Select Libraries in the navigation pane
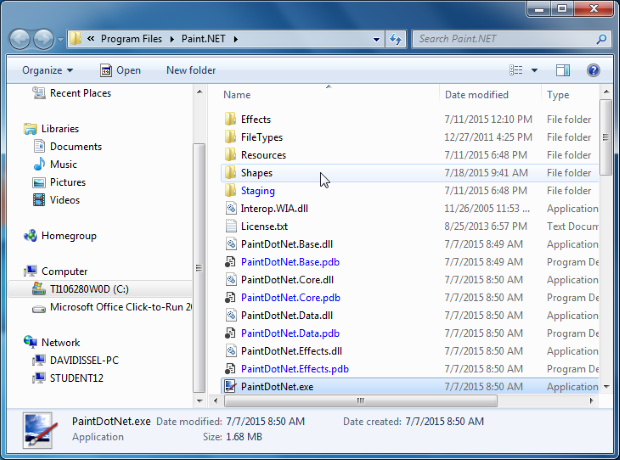Screen dimensions: 620x460 tap(60, 129)
